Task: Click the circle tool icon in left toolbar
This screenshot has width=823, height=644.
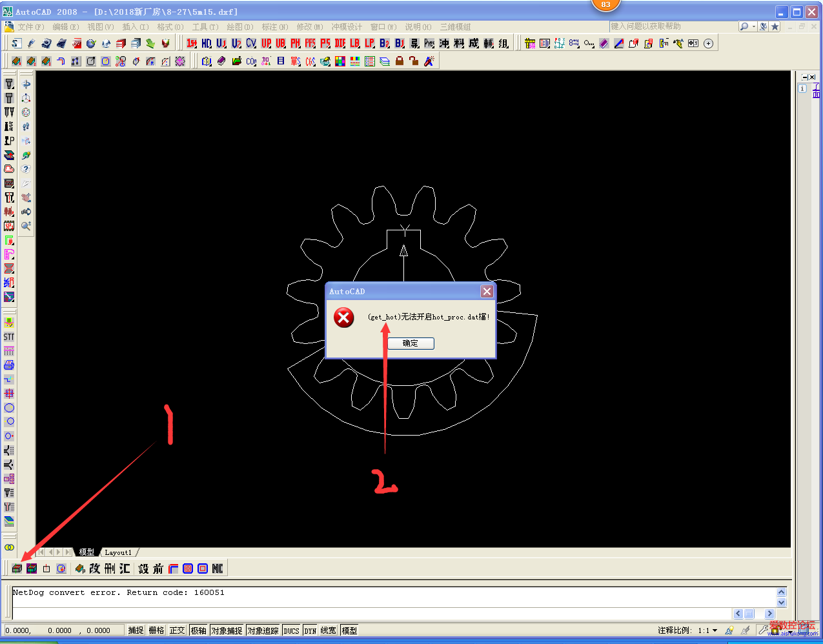Action: coord(9,408)
